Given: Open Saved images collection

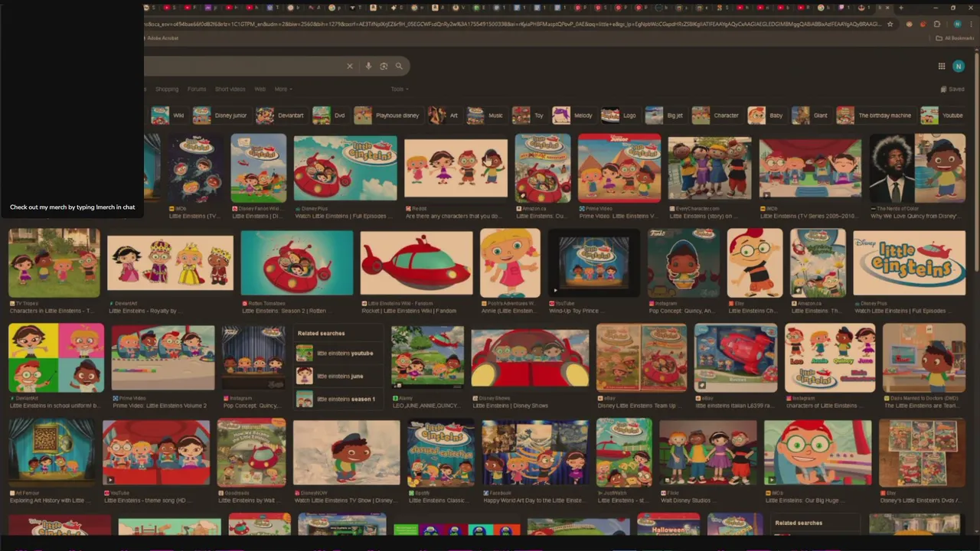Looking at the screenshot, I should [952, 90].
